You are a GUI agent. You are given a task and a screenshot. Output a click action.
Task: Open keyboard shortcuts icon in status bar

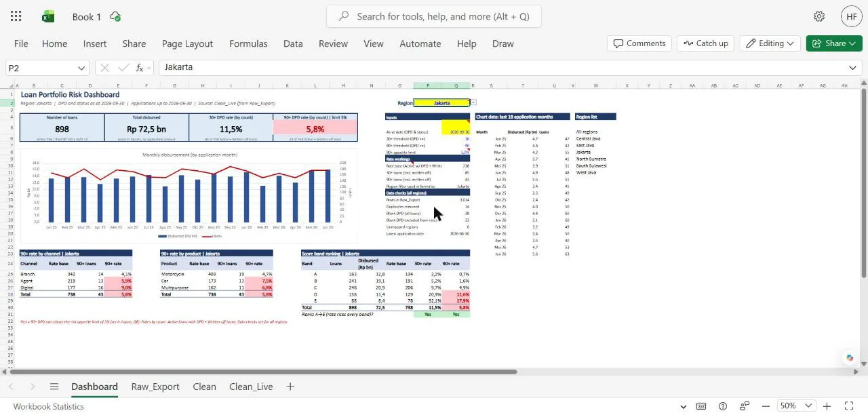(702, 406)
